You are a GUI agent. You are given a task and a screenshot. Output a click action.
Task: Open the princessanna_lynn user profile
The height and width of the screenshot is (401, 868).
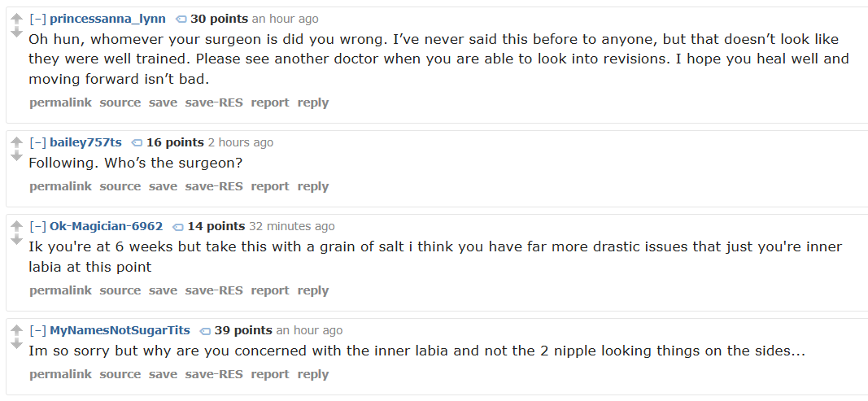(107, 19)
